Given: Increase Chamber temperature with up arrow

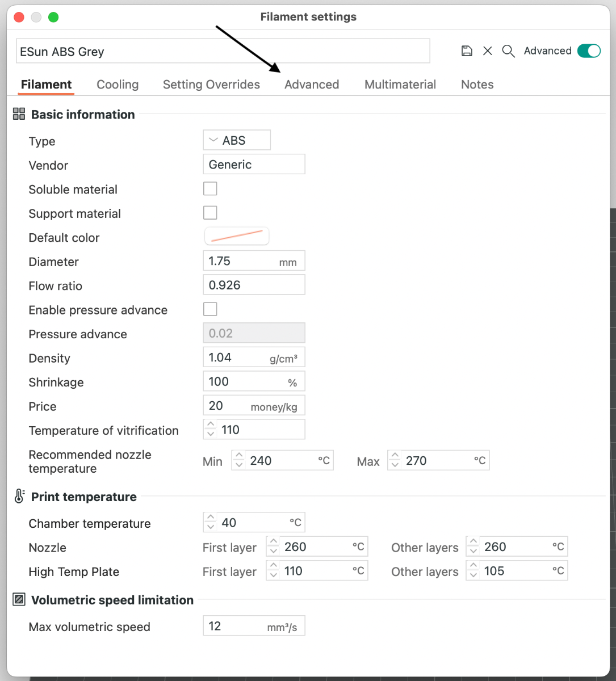Looking at the screenshot, I should [x=211, y=518].
